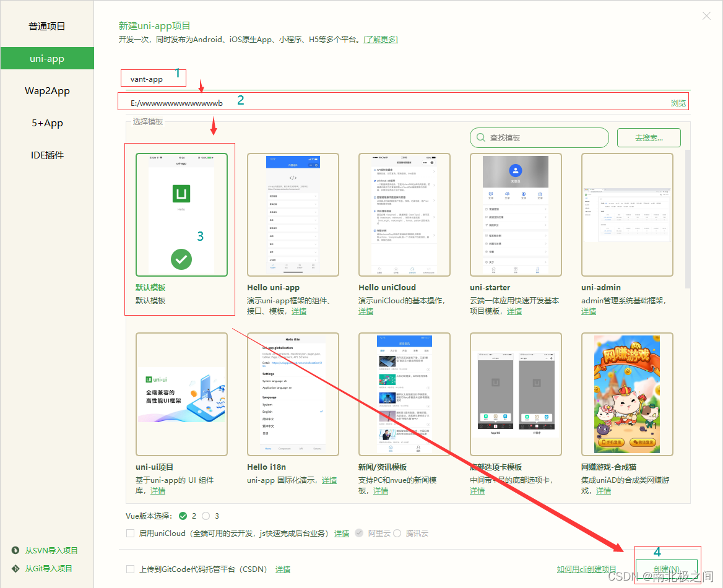Select the Hello uniCloud template thumbnail

404,215
